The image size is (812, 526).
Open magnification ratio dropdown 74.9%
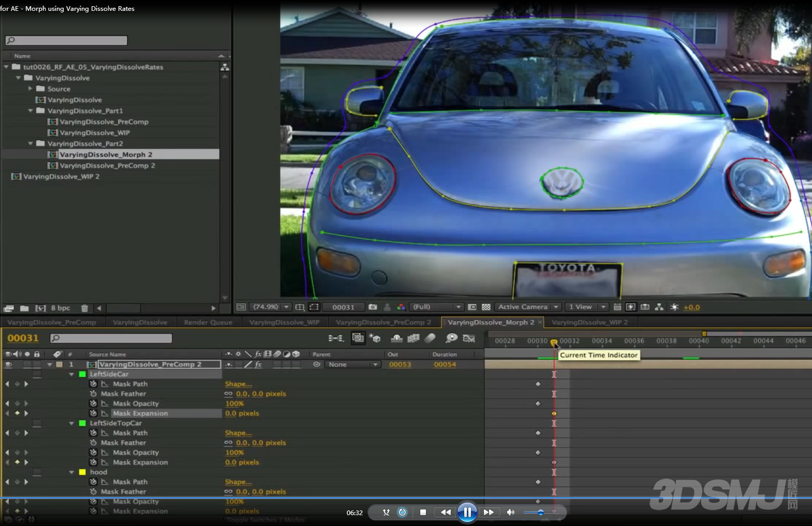coord(271,307)
